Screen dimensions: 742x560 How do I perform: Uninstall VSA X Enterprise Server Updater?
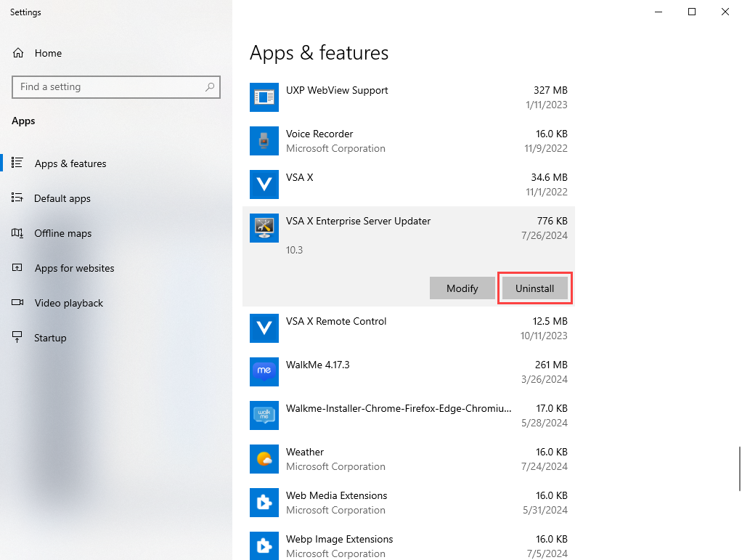534,288
